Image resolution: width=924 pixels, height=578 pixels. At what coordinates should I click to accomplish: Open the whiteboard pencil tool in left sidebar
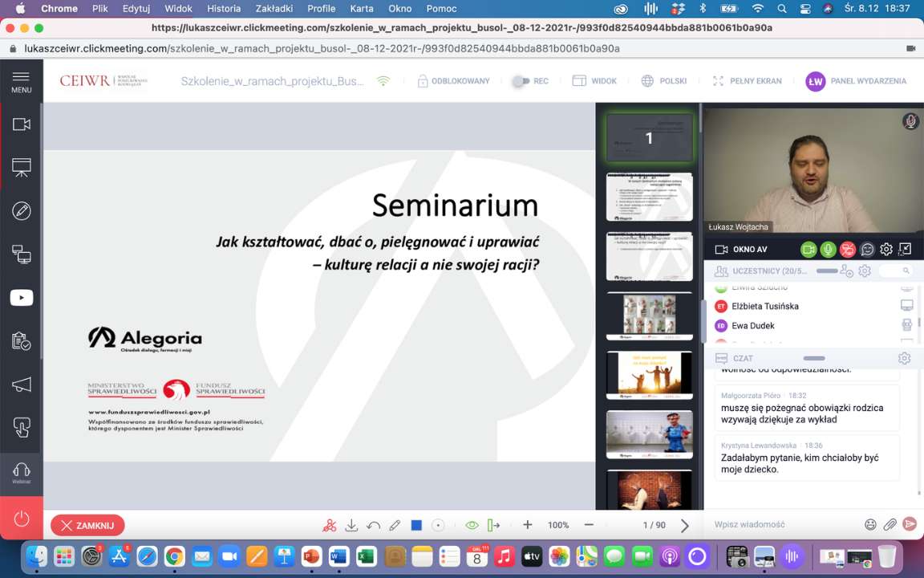pos(22,211)
